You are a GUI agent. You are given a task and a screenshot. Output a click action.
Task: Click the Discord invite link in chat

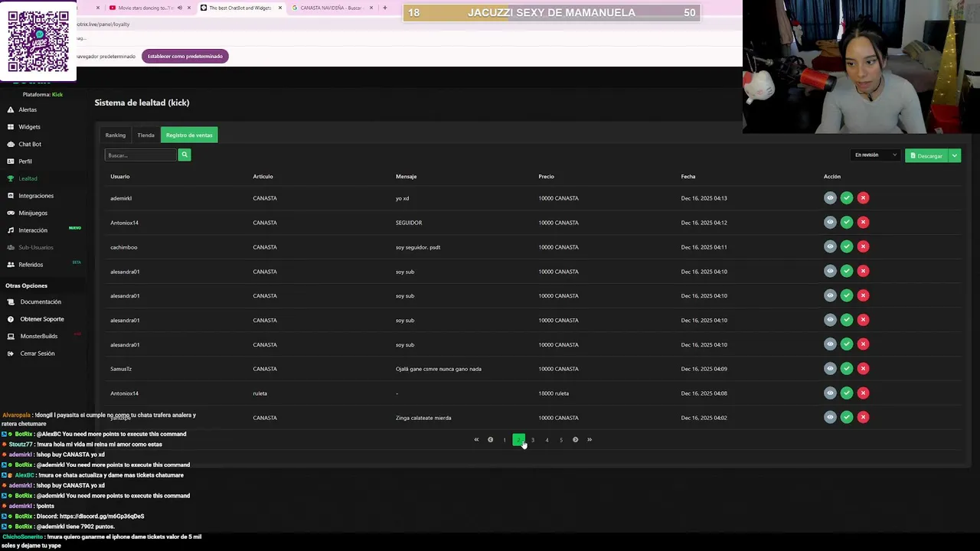[x=101, y=516]
